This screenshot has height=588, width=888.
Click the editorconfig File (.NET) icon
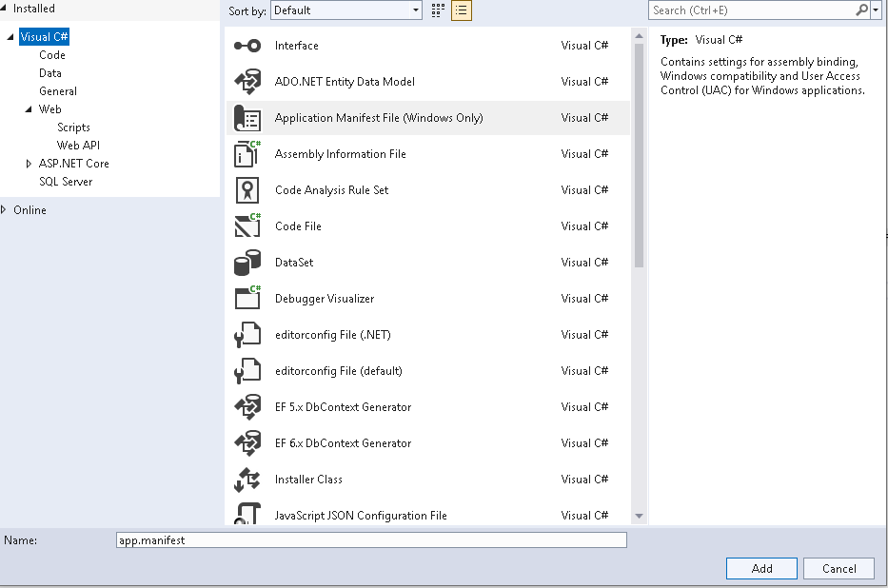(247, 335)
